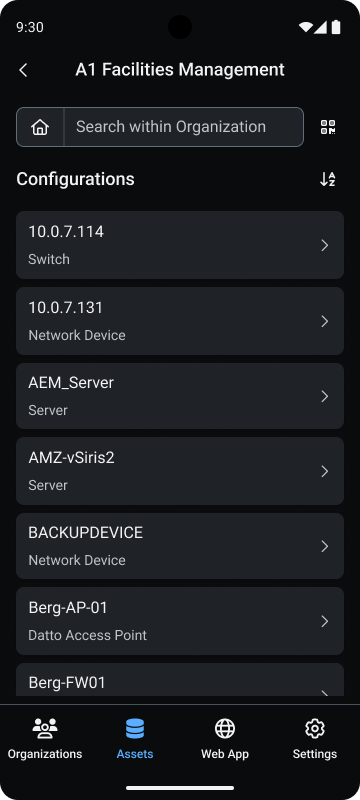The image size is (360, 800).
Task: Expand the 10.0.7.131 chevron arrow
Action: [325, 321]
